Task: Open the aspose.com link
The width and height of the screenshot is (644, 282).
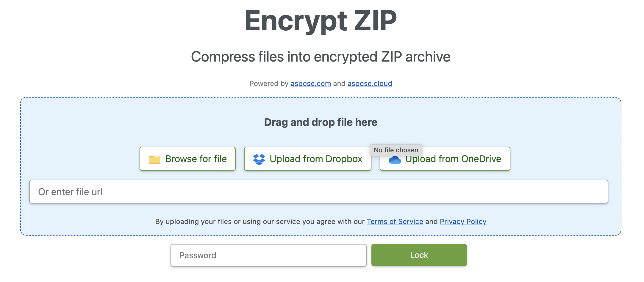Action: pos(311,84)
